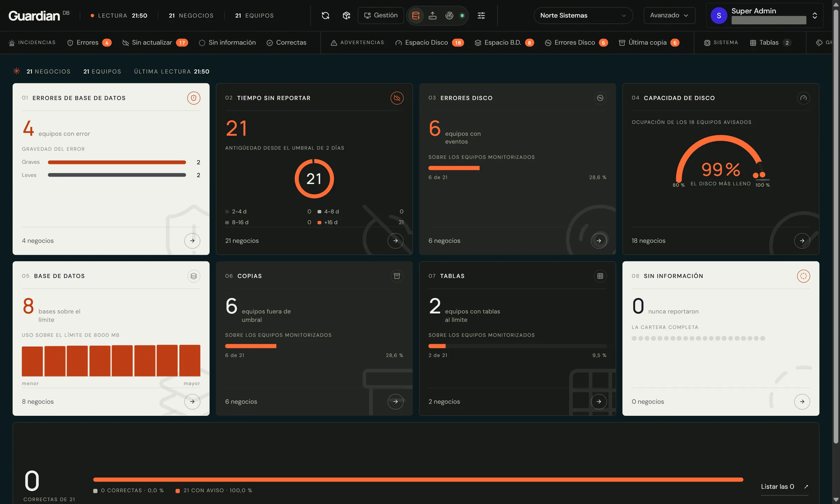Click the S user avatar

click(719, 15)
